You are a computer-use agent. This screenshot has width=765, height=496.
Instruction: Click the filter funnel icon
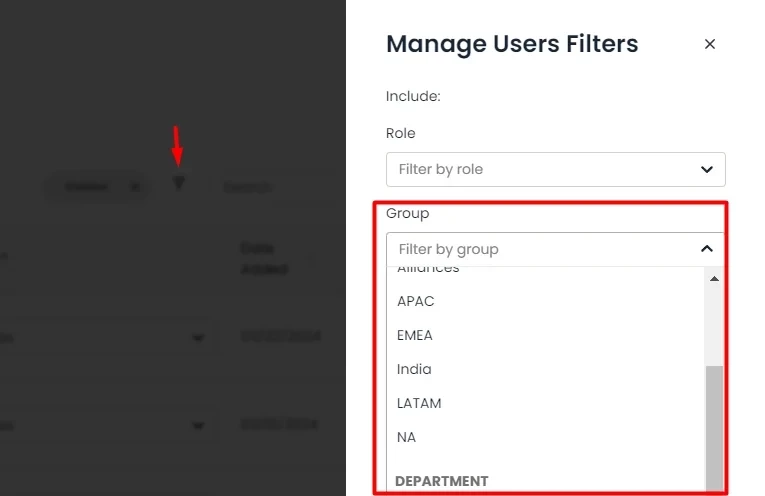(x=178, y=184)
